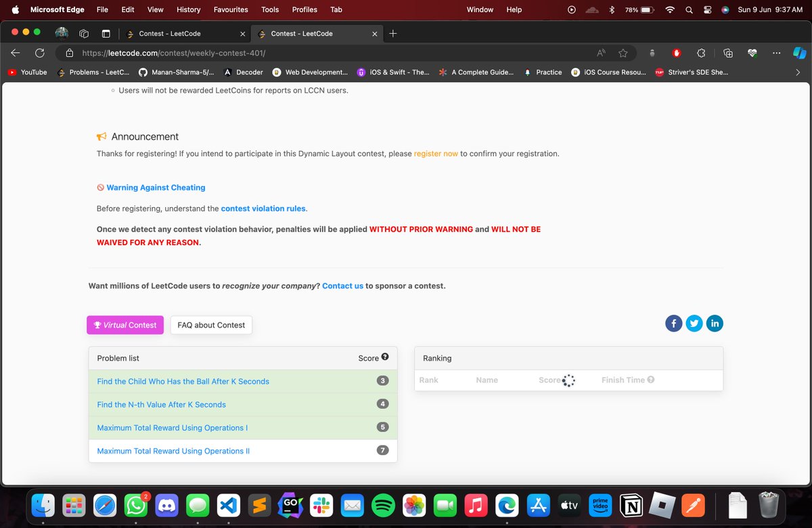Launch Roblox from the Dock

(x=661, y=505)
